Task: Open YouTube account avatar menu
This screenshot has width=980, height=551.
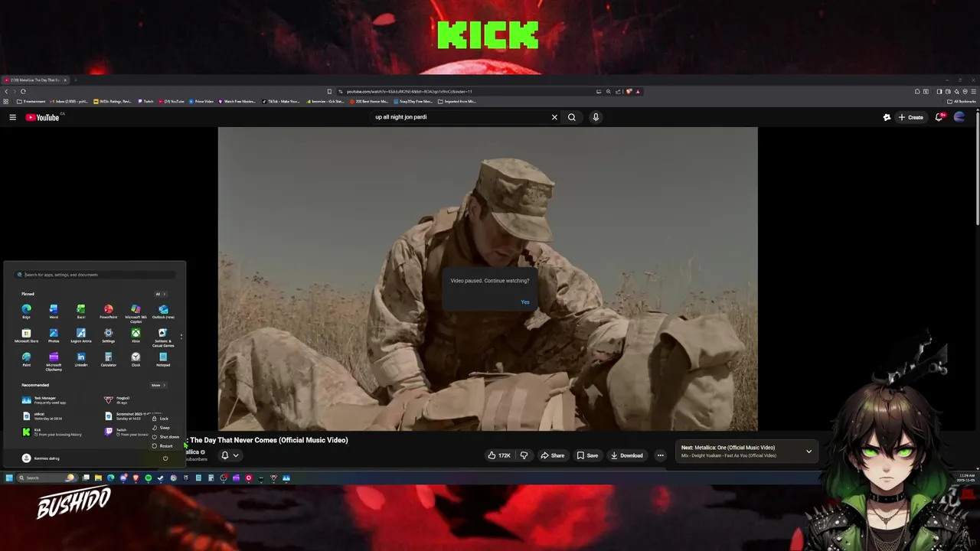Action: click(959, 117)
